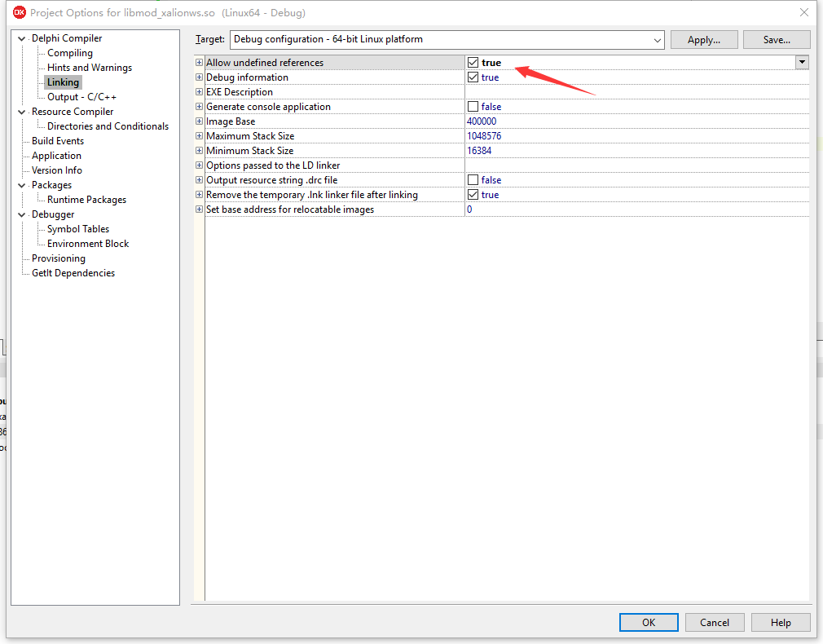Expand Output resource string .drc file plus
The image size is (823, 644).
coord(199,180)
